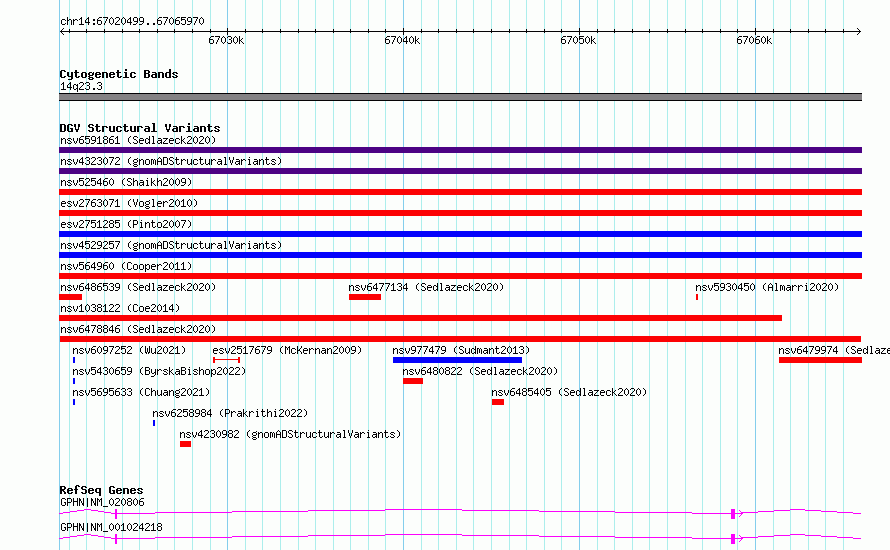The height and width of the screenshot is (550, 890).
Task: Click the GPHN NM_001024218 exon near 67060k
Action: [733, 539]
